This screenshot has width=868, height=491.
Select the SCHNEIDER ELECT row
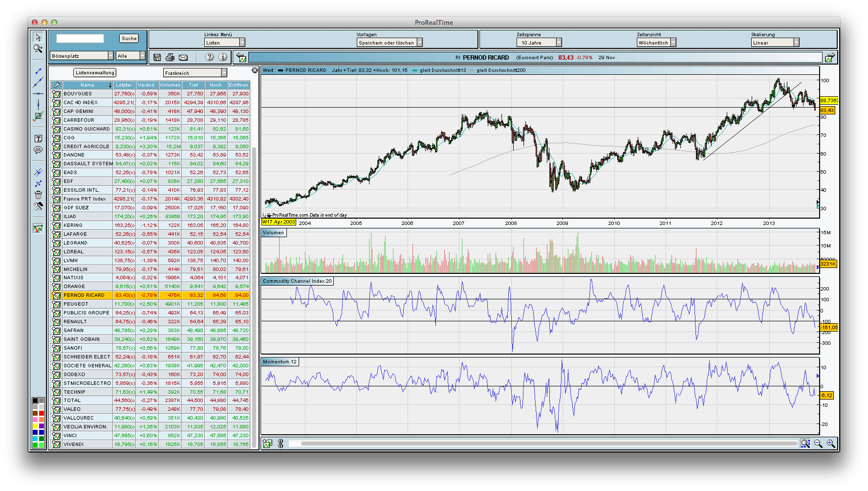click(x=150, y=357)
